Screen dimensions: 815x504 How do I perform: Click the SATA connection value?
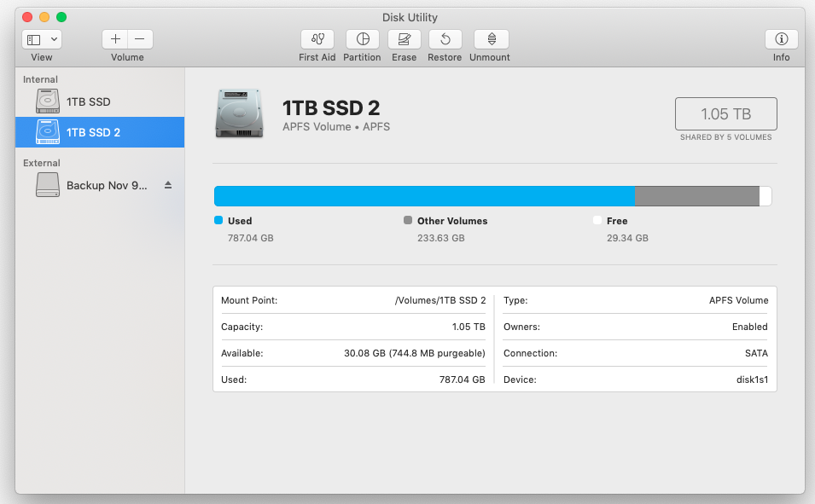click(x=756, y=353)
